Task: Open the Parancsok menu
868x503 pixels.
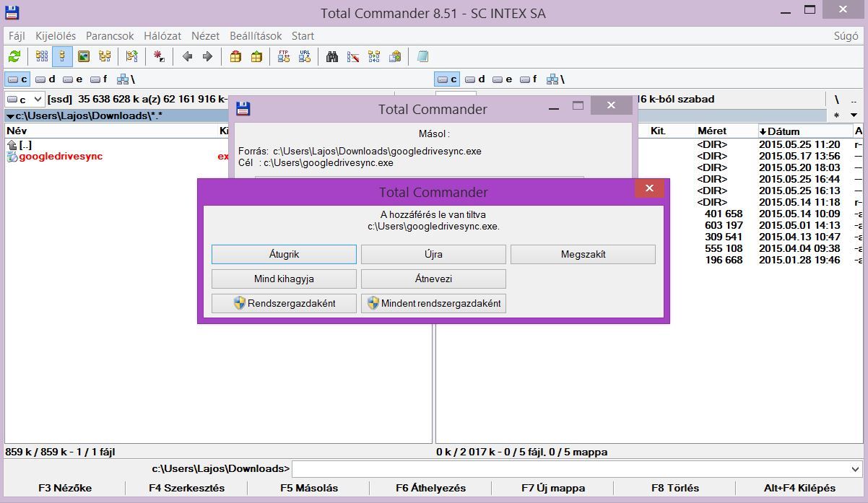Action: tap(110, 35)
